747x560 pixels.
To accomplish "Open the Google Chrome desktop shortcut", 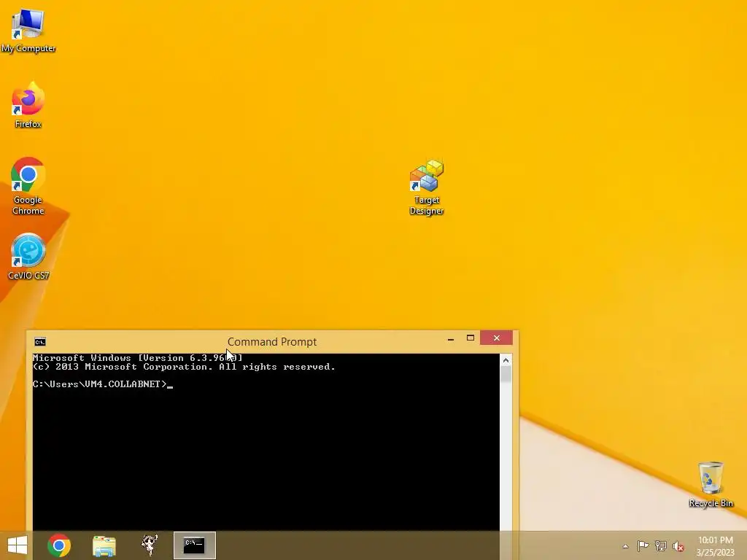I will [x=28, y=186].
